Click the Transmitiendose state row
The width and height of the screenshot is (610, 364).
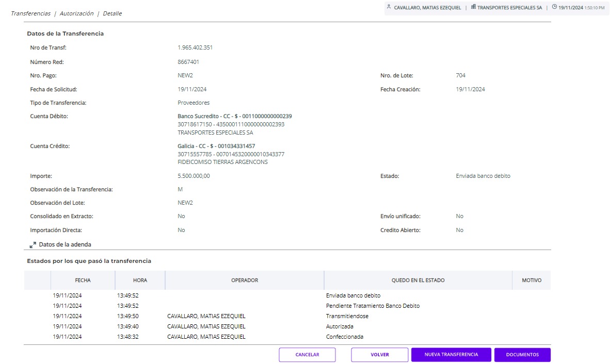pyautogui.click(x=287, y=316)
